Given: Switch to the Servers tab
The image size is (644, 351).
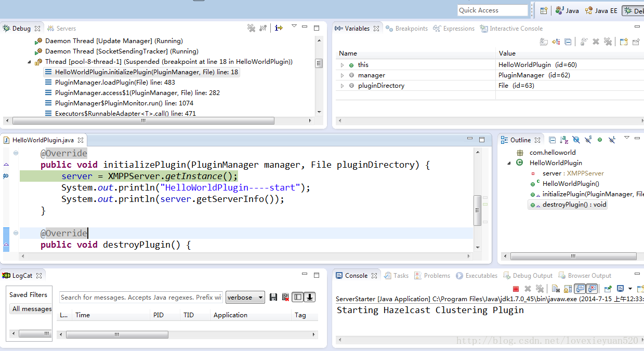Looking at the screenshot, I should pyautogui.click(x=62, y=29).
